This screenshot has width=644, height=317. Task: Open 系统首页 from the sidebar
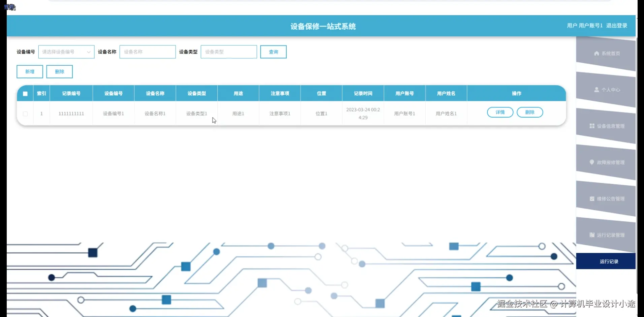(606, 54)
